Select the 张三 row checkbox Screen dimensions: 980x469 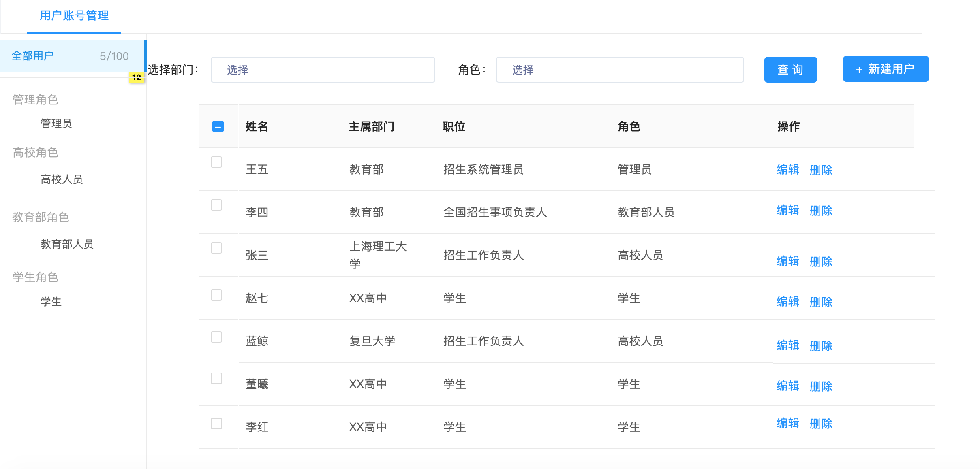(x=216, y=248)
